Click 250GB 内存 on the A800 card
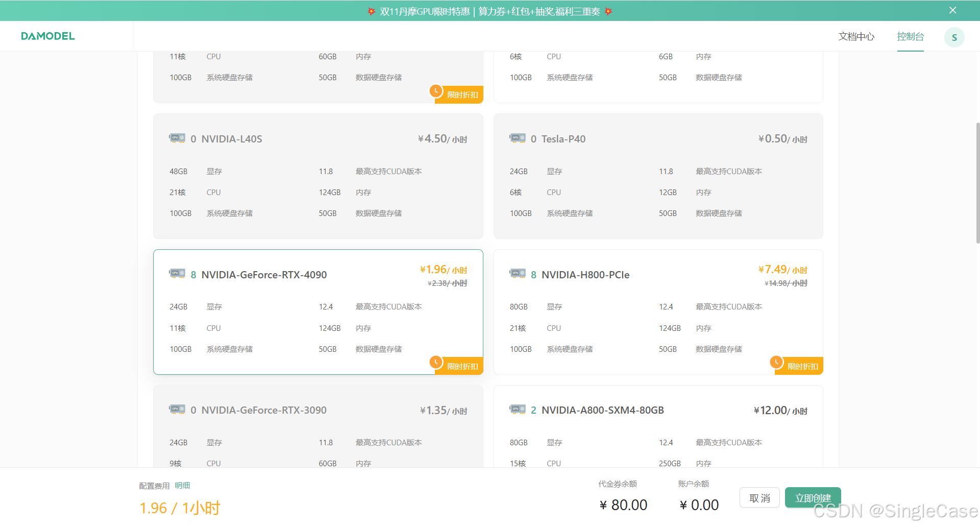Screen dimensions: 980x527 tap(685, 463)
